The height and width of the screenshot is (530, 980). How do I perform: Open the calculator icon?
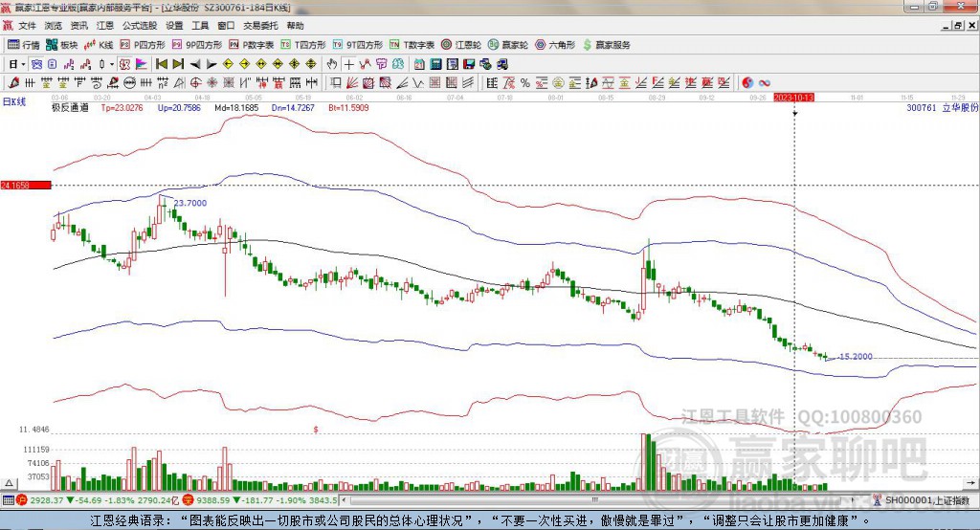pyautogui.click(x=436, y=64)
